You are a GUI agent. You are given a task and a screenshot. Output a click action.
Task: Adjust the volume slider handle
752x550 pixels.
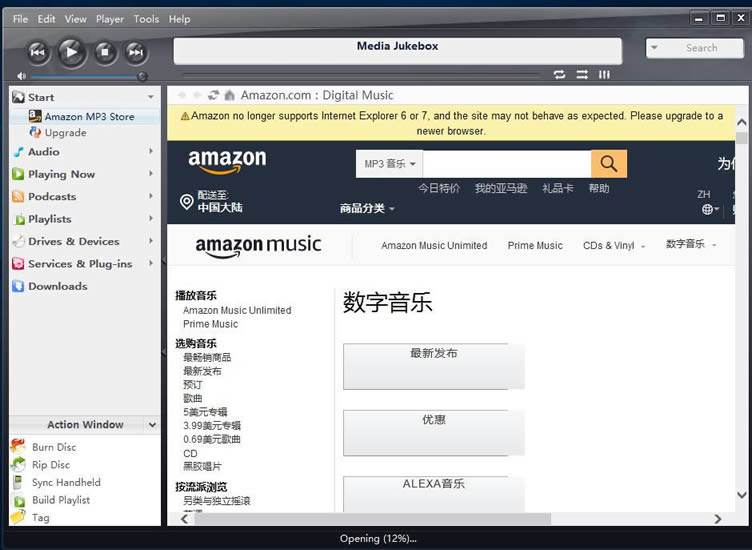[x=142, y=76]
